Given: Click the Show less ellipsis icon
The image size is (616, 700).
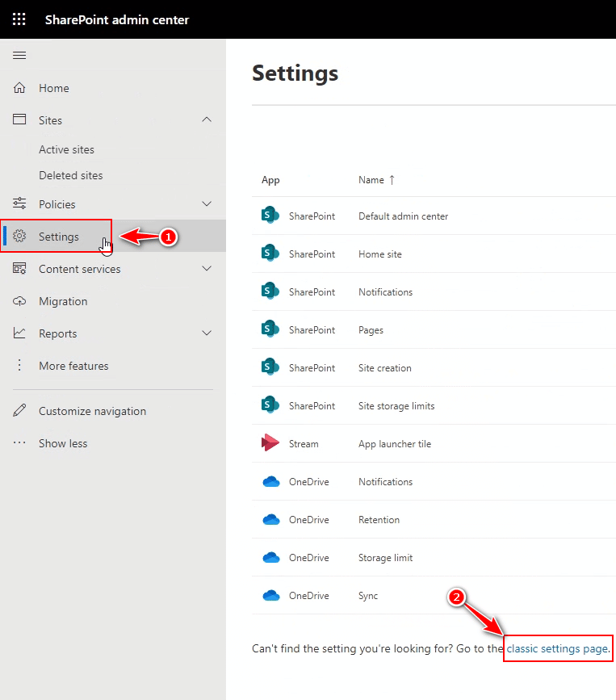Looking at the screenshot, I should (19, 443).
